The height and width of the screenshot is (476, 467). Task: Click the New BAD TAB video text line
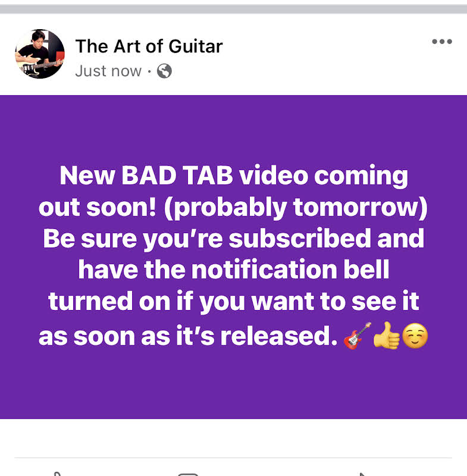(x=234, y=176)
